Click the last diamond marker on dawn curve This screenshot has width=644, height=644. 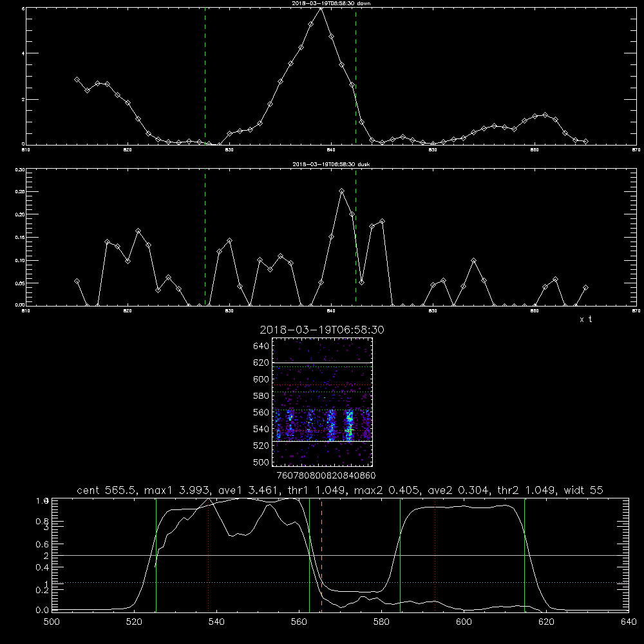tap(585, 141)
